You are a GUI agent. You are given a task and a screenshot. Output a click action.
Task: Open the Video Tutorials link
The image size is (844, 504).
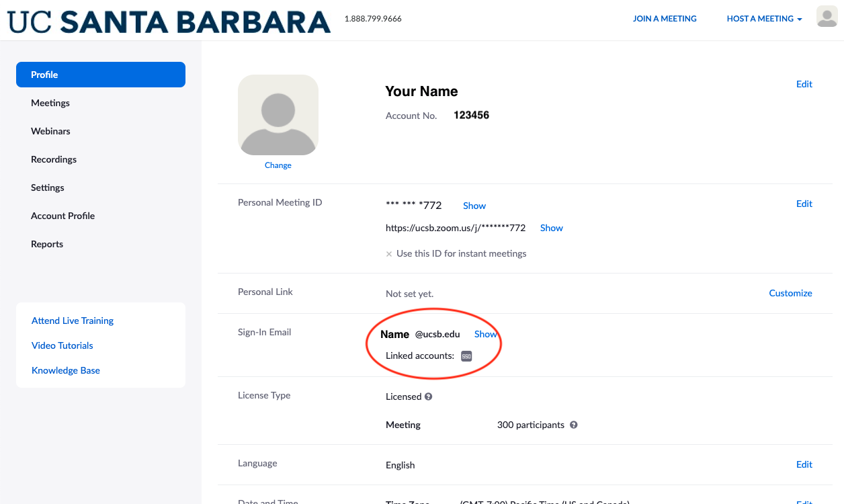(x=62, y=345)
